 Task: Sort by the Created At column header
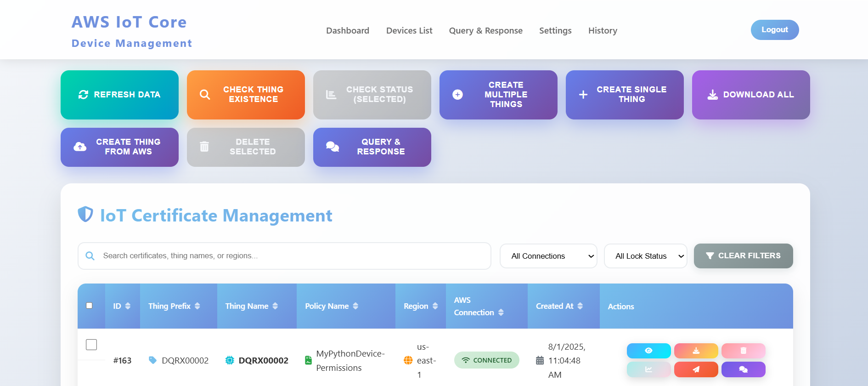click(x=559, y=306)
